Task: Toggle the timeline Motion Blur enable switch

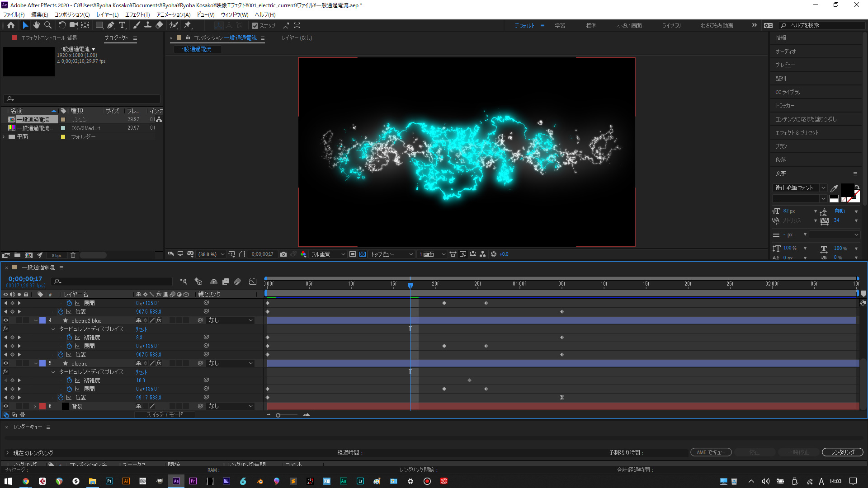Action: 237,282
